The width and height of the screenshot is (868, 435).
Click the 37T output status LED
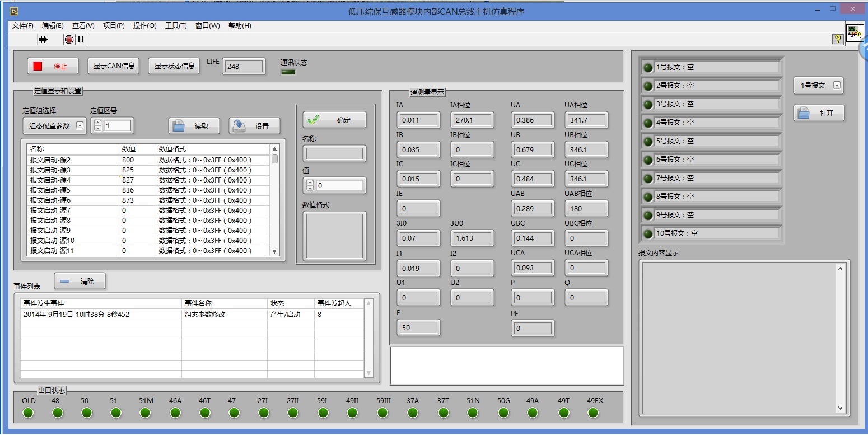(444, 413)
